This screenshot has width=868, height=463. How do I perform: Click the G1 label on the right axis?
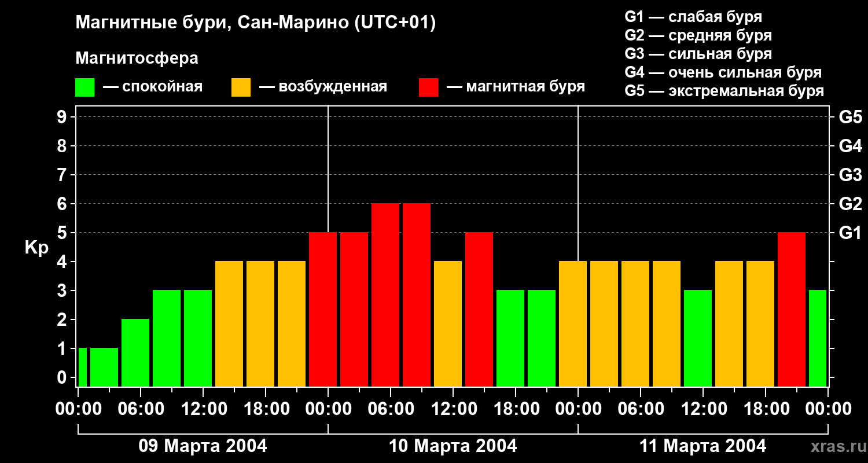(850, 233)
